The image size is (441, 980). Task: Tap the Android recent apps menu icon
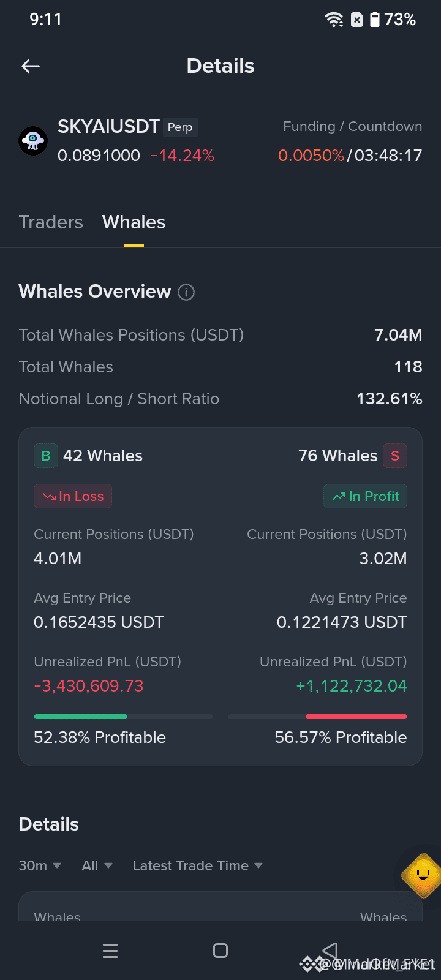110,951
